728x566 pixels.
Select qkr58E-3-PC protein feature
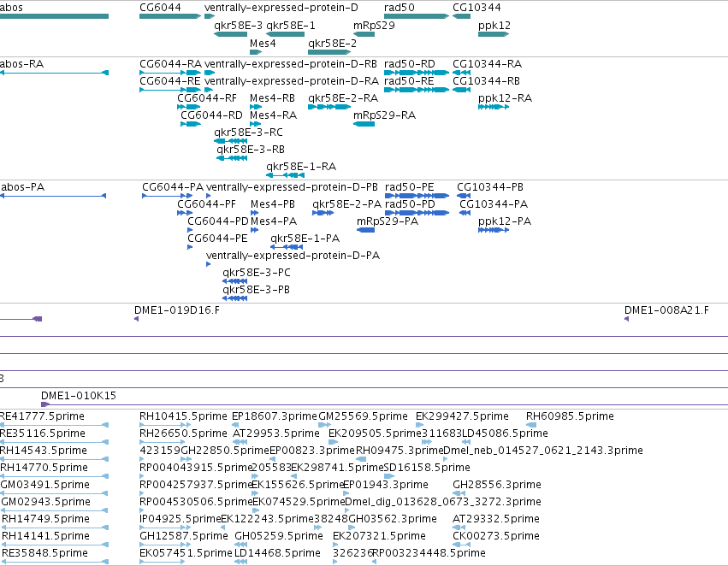pos(234,281)
